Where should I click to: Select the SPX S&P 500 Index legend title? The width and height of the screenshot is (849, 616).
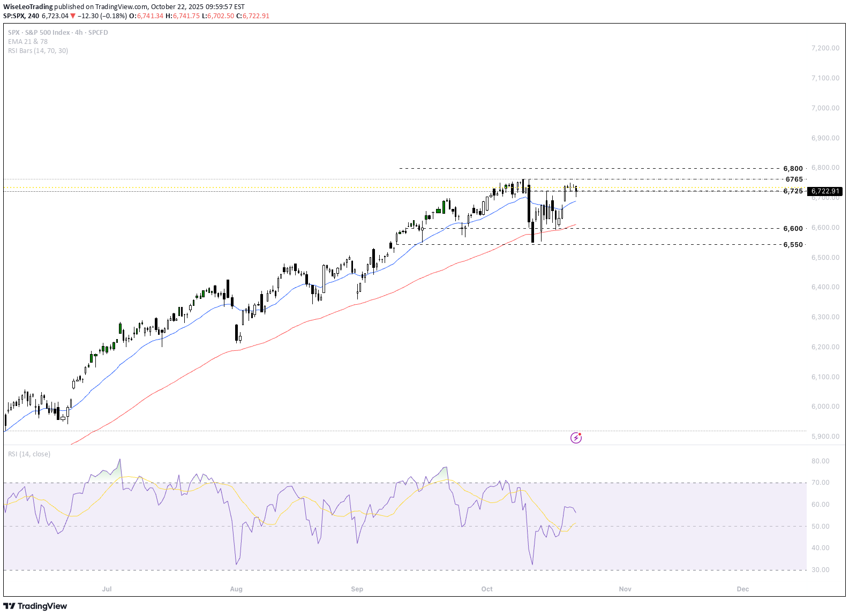click(x=58, y=33)
